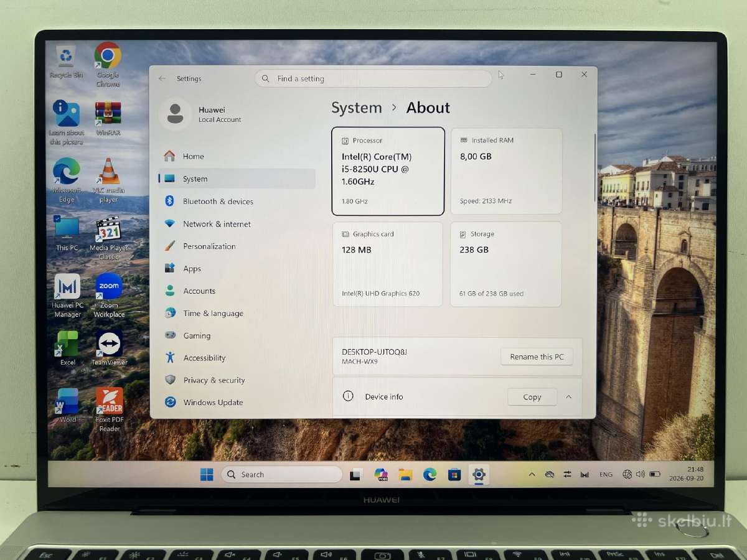Screen dimensions: 747x560
Task: Launch the Foxit PDF Reader desktop shortcut
Action: (109, 409)
